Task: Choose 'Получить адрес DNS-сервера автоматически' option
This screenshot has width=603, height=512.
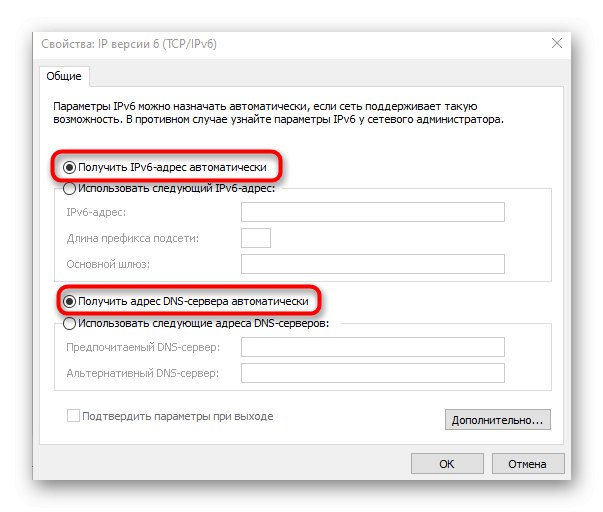Action: [70, 300]
